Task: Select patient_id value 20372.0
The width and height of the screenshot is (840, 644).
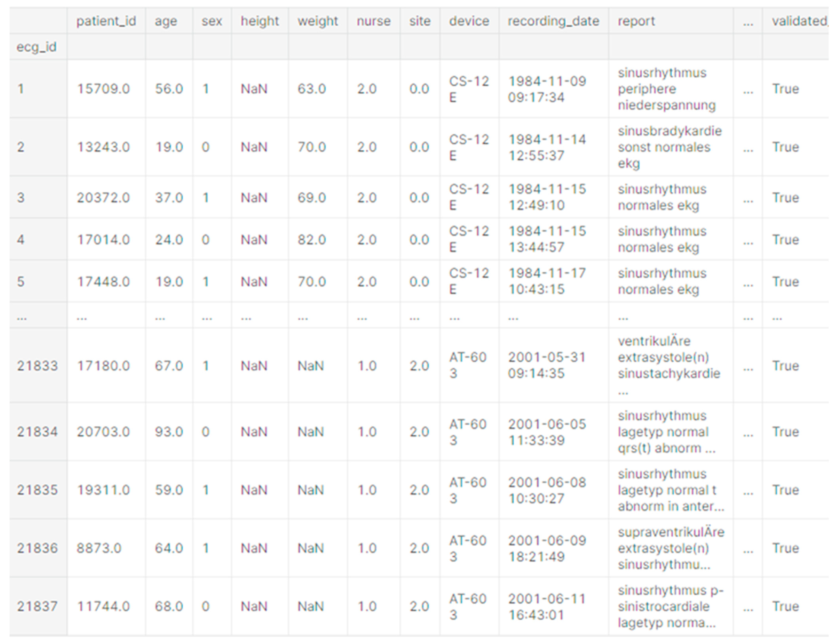Action: click(103, 198)
